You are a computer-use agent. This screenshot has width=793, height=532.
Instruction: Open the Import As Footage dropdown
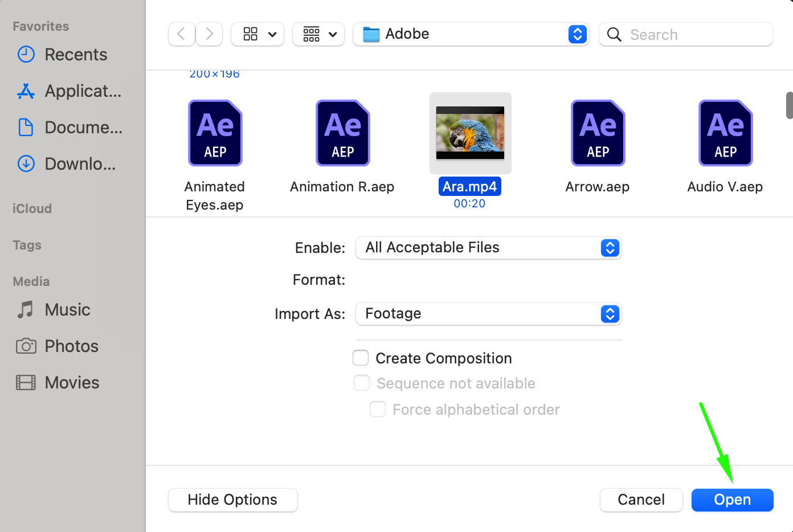[x=488, y=314]
